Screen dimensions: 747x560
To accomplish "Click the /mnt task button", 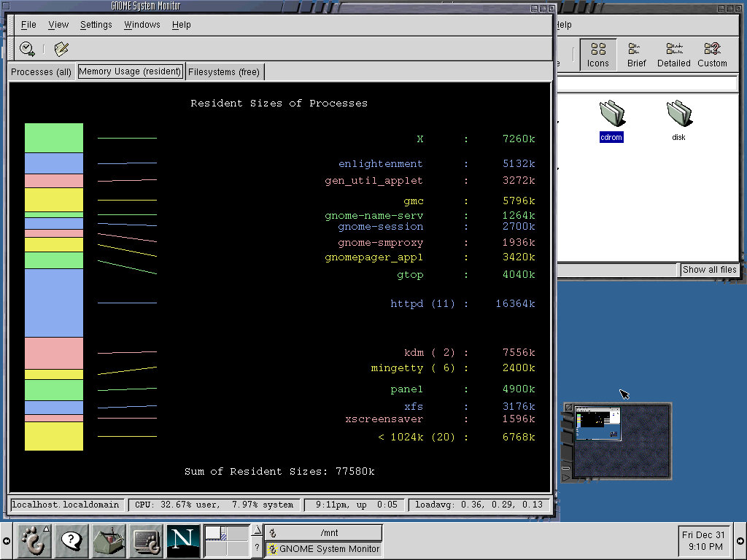I will click(x=323, y=533).
